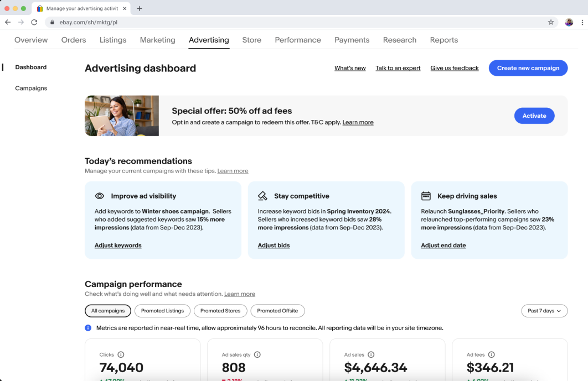The height and width of the screenshot is (381, 588).
Task: Open the browser profile avatar
Action: pyautogui.click(x=569, y=22)
